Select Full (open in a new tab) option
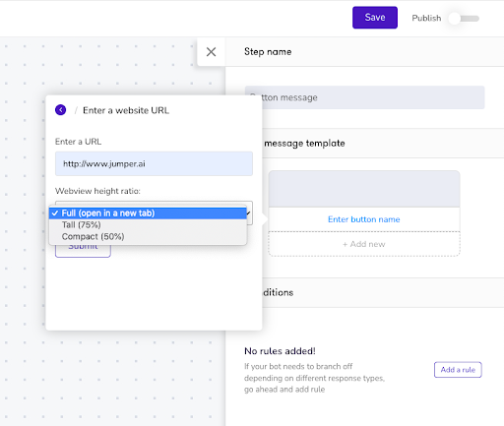Image resolution: width=504 pixels, height=426 pixels. pos(148,213)
